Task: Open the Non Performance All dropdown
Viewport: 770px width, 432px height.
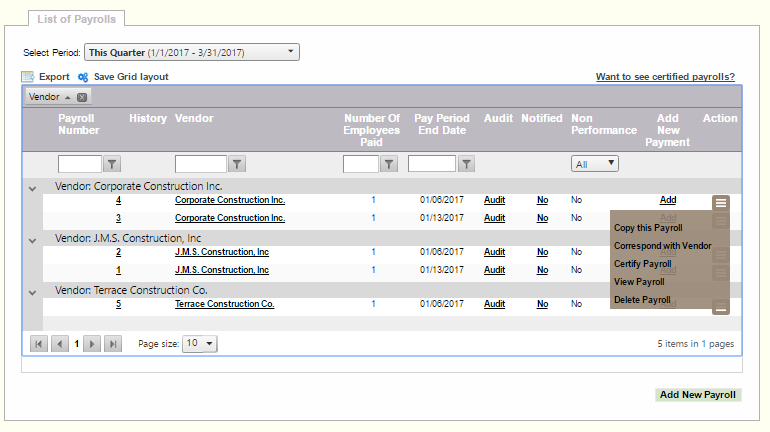Action: tap(595, 164)
